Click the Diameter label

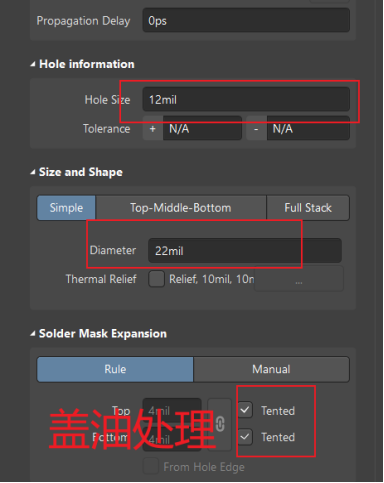point(113,250)
